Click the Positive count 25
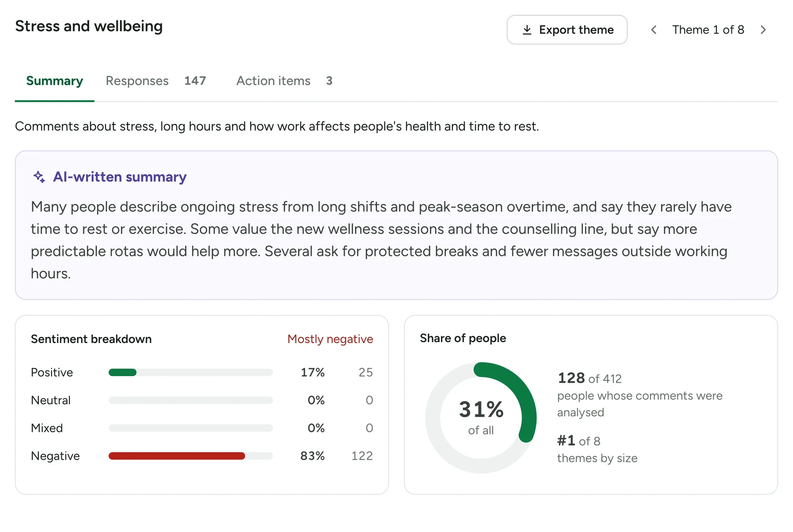 pyautogui.click(x=366, y=373)
